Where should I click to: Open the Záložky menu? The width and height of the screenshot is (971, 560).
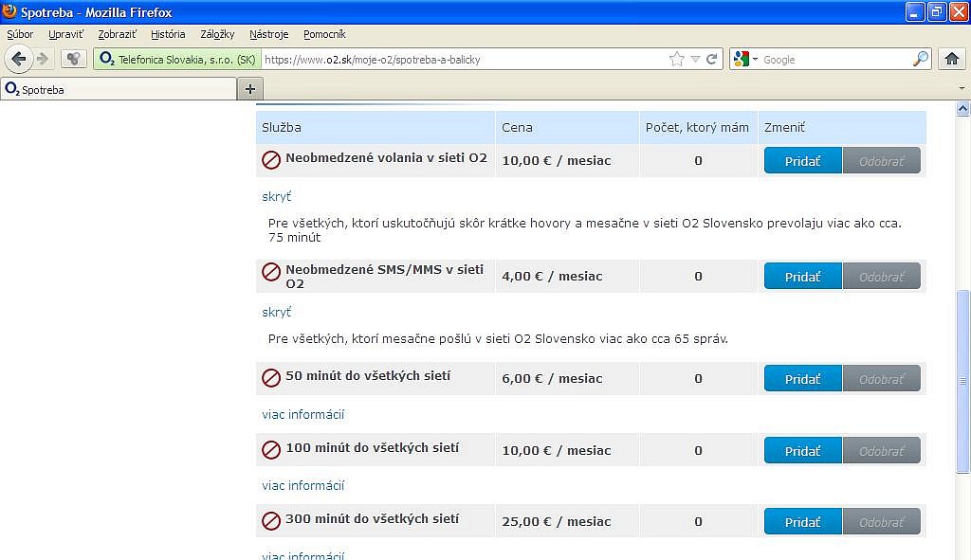point(217,34)
